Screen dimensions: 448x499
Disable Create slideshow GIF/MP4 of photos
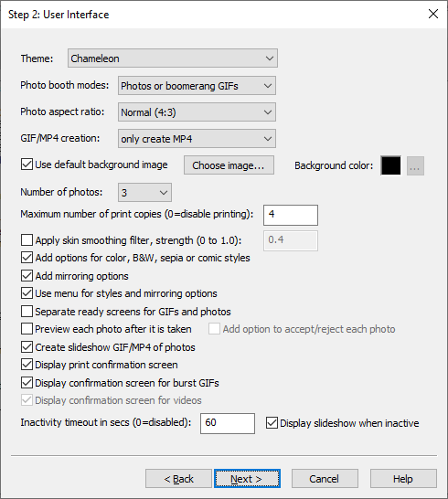(27, 347)
